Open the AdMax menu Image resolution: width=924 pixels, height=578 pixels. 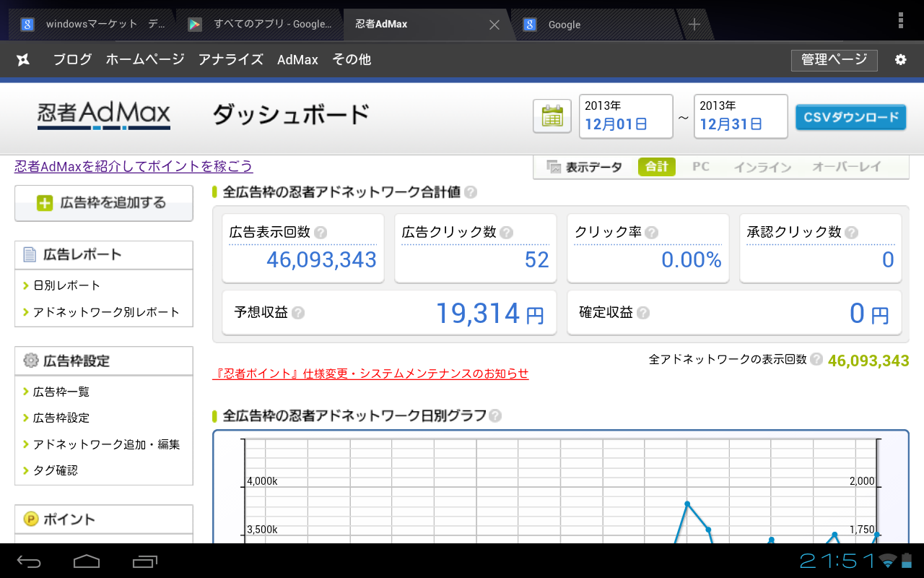tap(297, 60)
